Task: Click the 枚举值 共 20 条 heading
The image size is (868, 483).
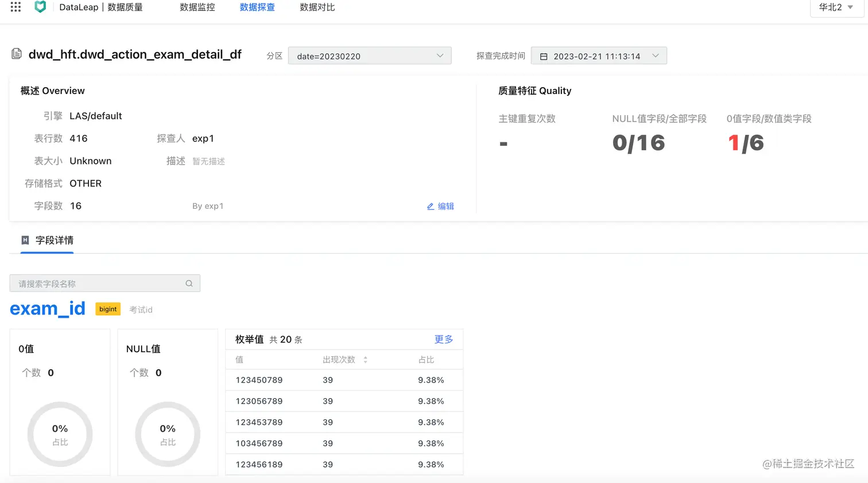Action: 269,340
